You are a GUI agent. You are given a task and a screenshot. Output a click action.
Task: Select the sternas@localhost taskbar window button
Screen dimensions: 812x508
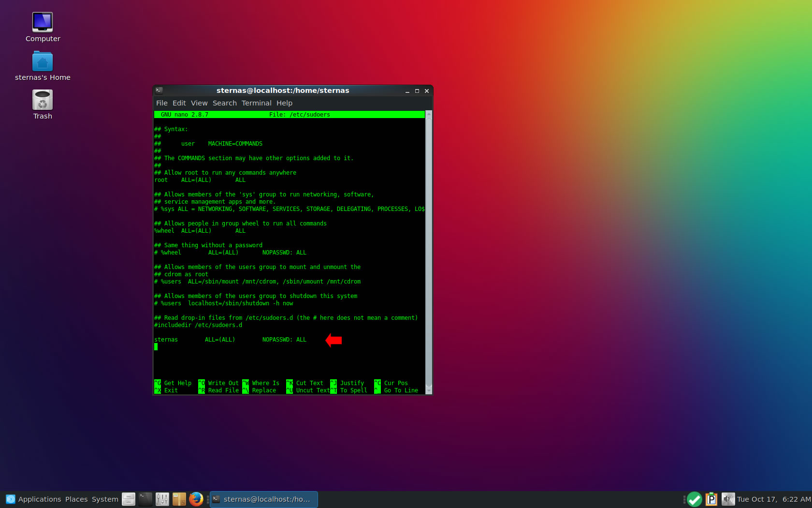click(x=264, y=499)
